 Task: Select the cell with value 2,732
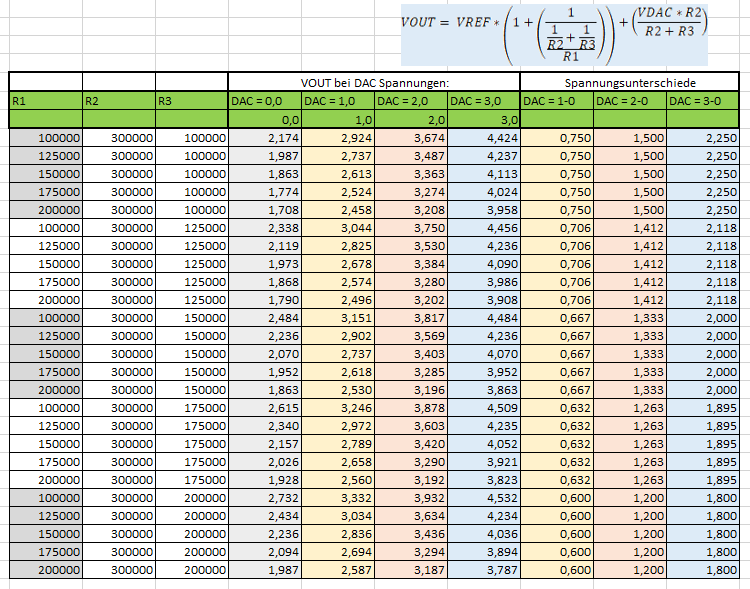[x=265, y=498]
